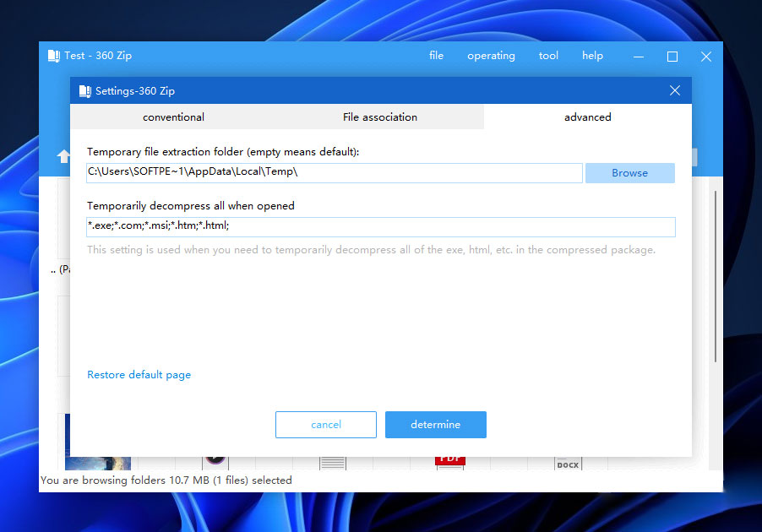The height and width of the screenshot is (532, 762).
Task: Click the 360 Zip app icon in main title bar
Action: click(54, 56)
